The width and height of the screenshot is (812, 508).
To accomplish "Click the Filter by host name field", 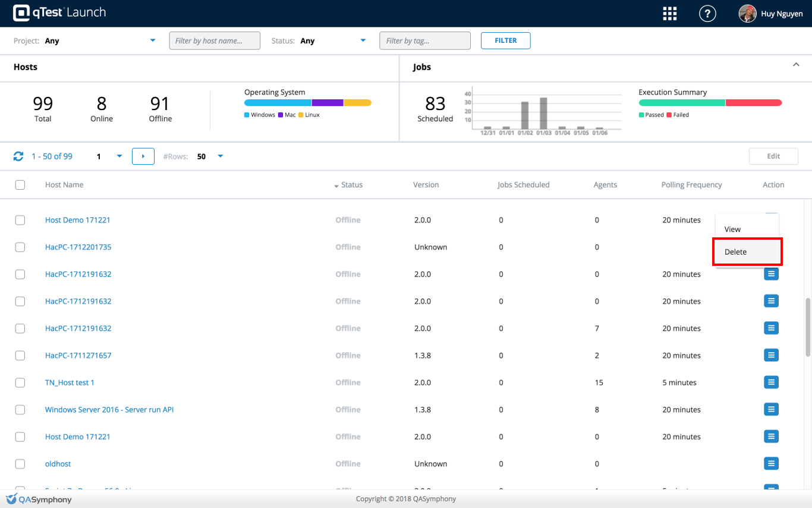I will click(x=215, y=40).
